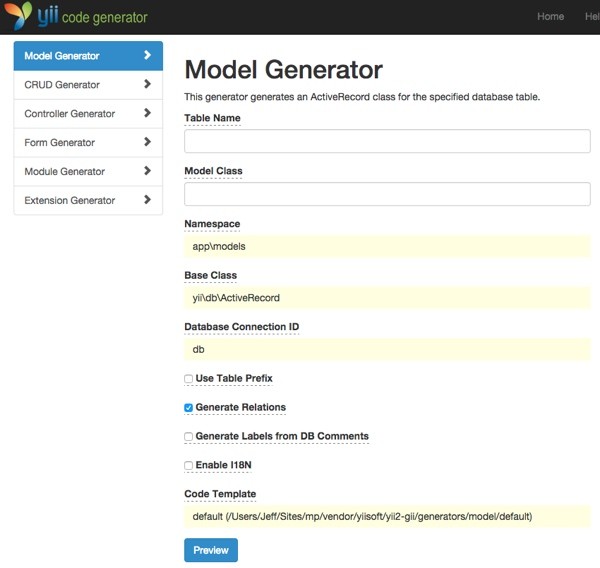This screenshot has height=568, width=600.
Task: Enable the I18N checkbox
Action: (x=188, y=465)
